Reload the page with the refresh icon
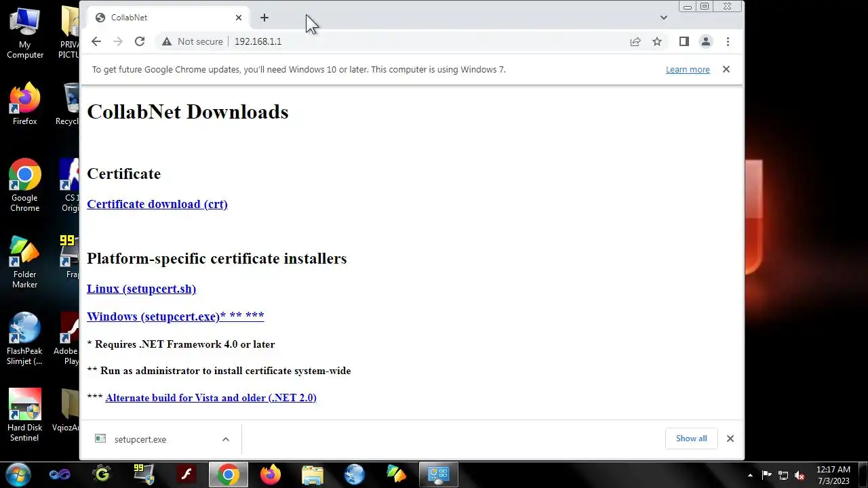 tap(140, 41)
